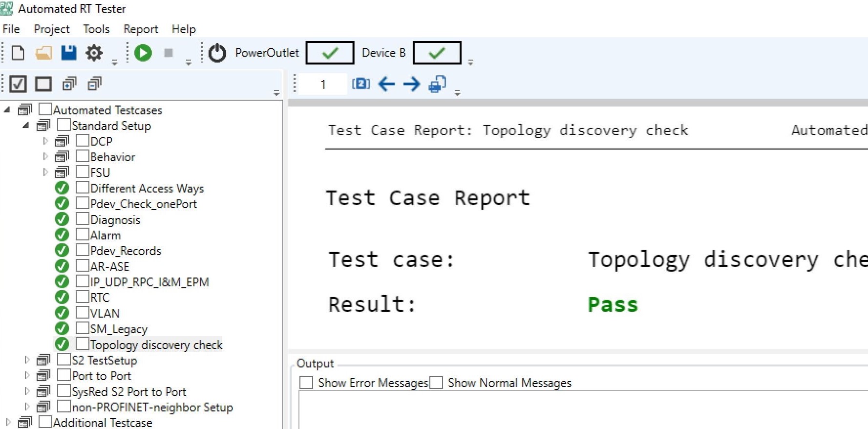Collapse the Standard Setup tree node

[26, 126]
